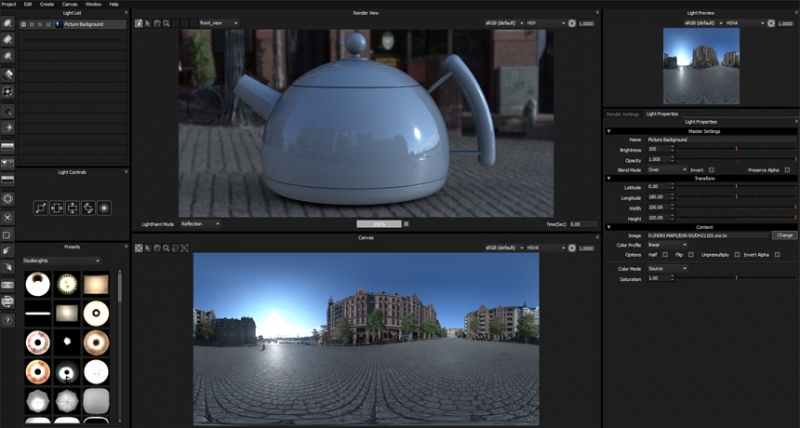
Task: Select the magnifier zoom tool in Render View
Action: click(166, 23)
